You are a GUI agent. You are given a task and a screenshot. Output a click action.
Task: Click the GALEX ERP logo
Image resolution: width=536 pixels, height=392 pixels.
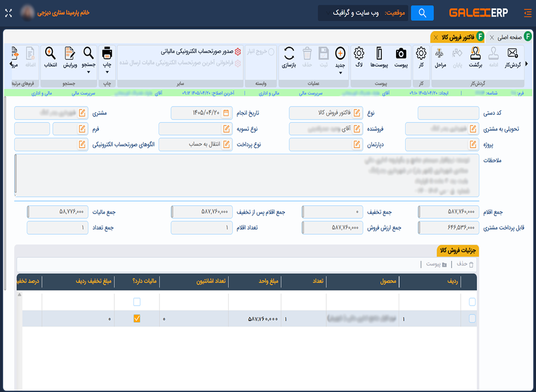click(479, 13)
